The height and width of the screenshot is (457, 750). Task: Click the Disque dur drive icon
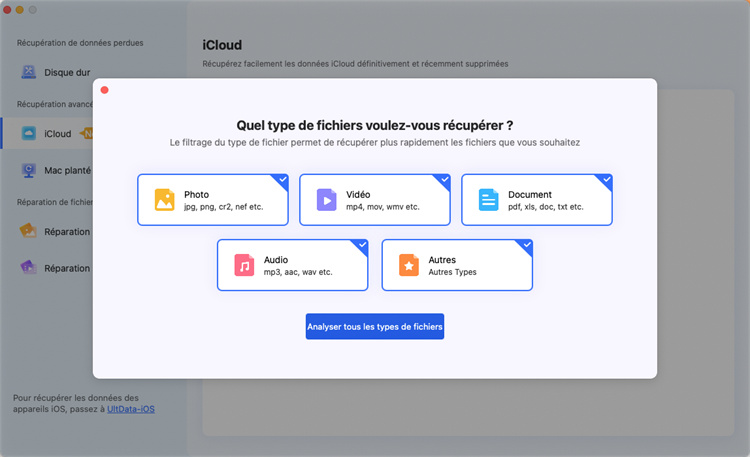point(29,73)
